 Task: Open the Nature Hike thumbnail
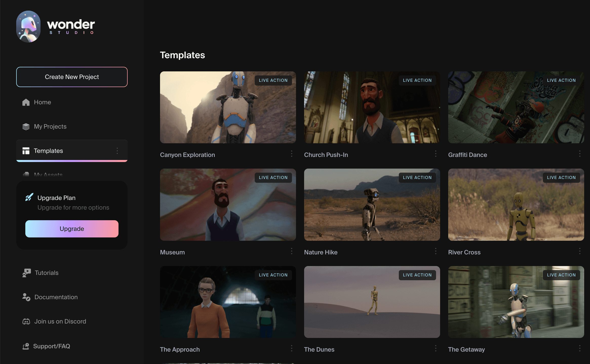tap(372, 205)
